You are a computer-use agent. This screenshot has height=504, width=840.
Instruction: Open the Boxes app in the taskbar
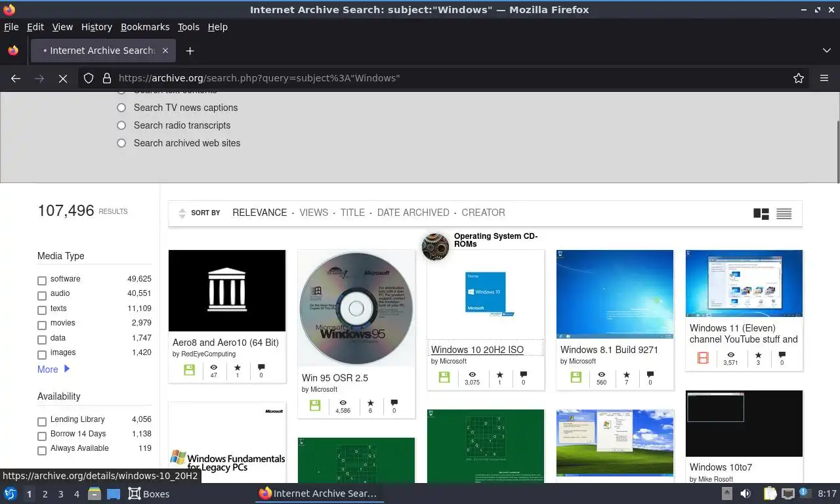pyautogui.click(x=149, y=493)
